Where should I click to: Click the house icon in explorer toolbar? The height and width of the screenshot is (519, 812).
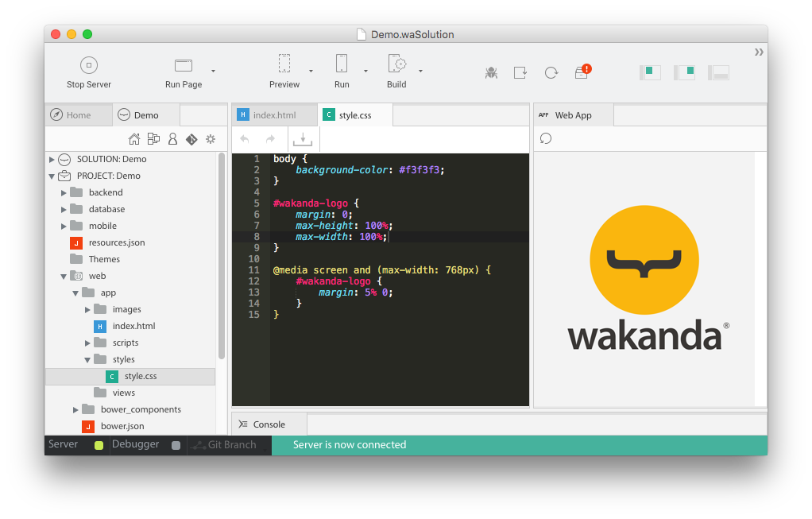tap(134, 139)
